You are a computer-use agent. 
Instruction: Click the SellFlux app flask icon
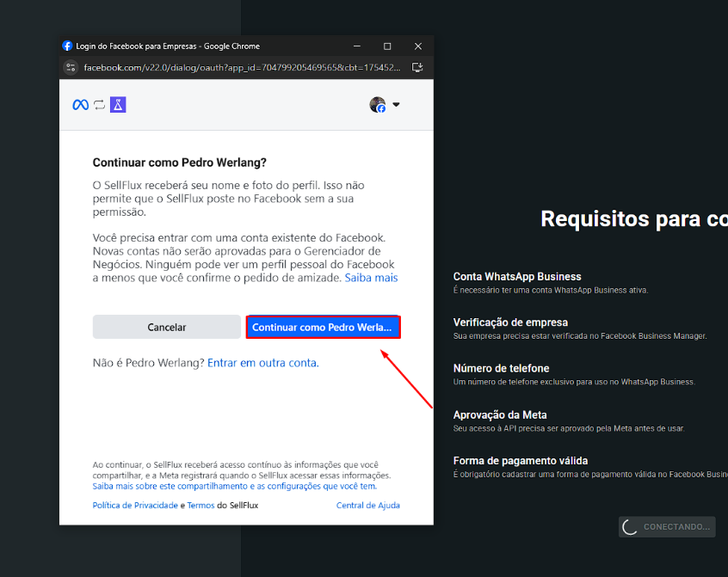tap(118, 105)
